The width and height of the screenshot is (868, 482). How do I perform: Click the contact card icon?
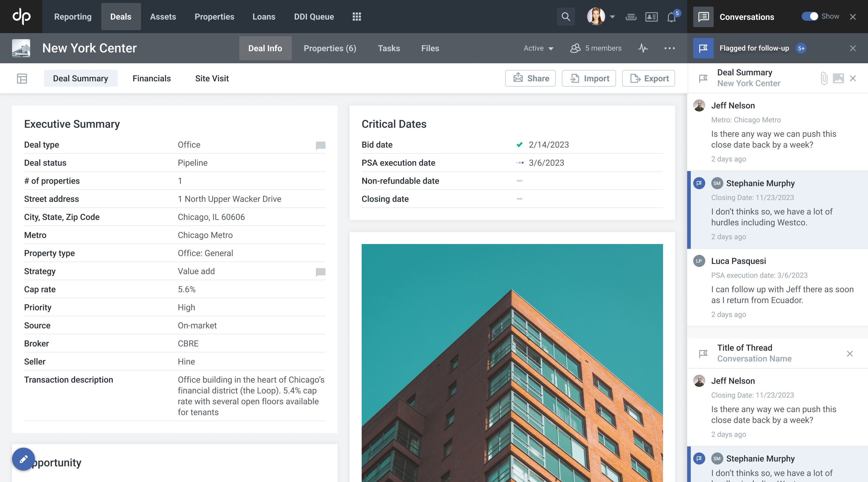tap(651, 17)
